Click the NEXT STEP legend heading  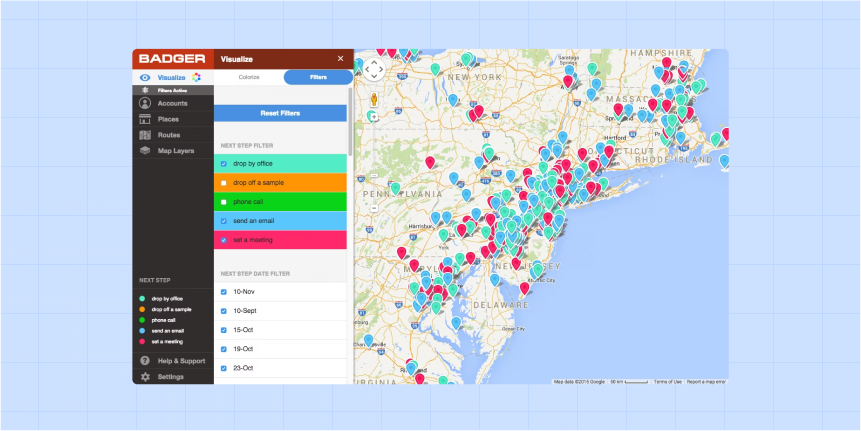[155, 280]
